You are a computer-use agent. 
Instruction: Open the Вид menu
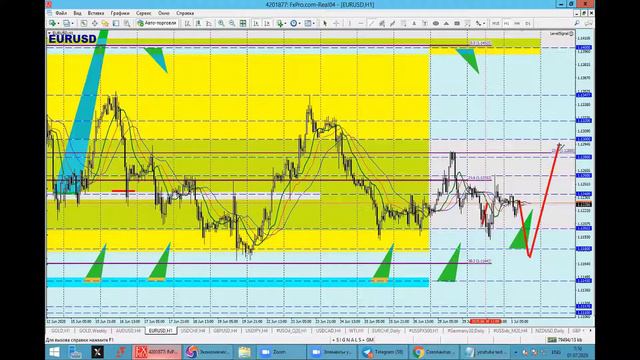(x=77, y=13)
